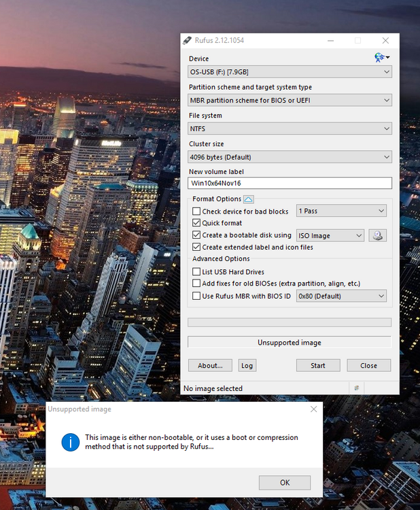Close the Rufus window with X
Image resolution: width=420 pixels, height=510 pixels.
(x=385, y=40)
